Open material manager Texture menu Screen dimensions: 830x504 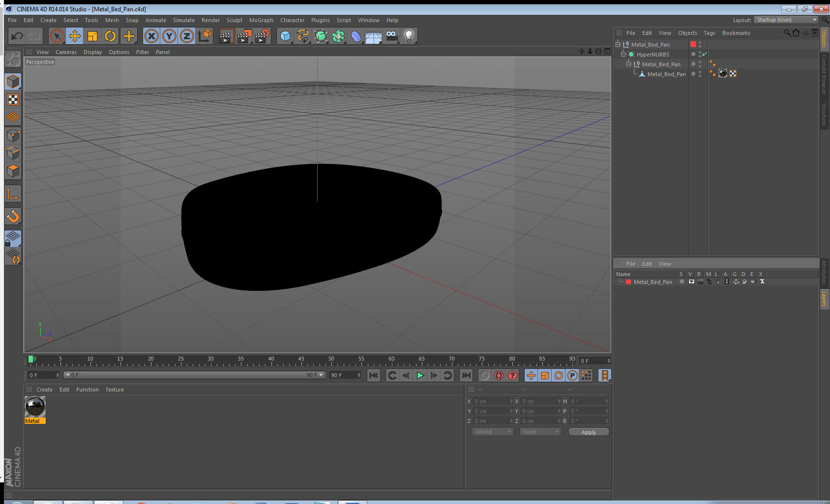115,390
